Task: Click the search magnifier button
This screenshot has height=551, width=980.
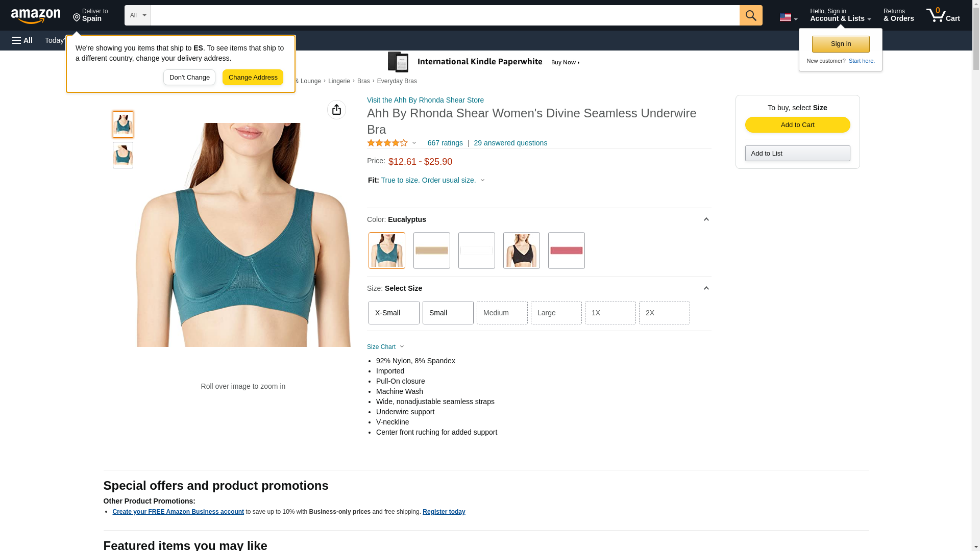Action: (750, 15)
